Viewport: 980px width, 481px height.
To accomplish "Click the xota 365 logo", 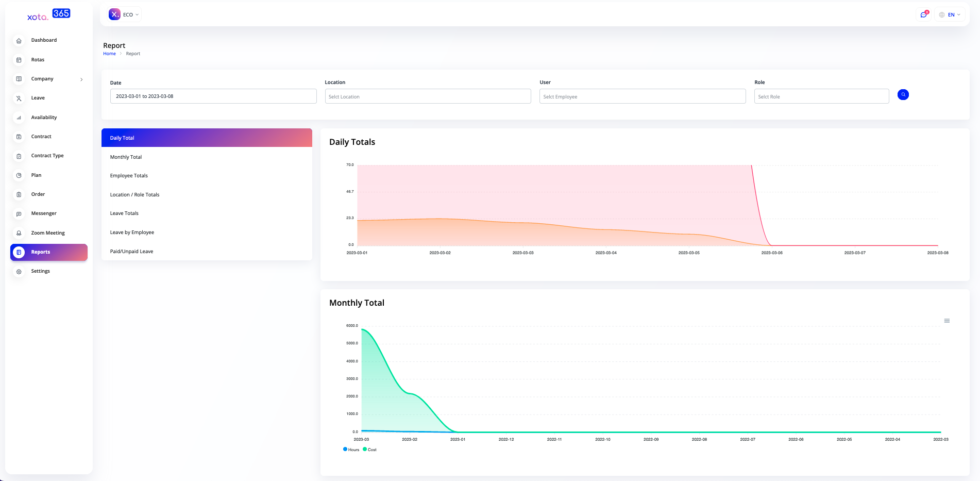I will pos(49,14).
